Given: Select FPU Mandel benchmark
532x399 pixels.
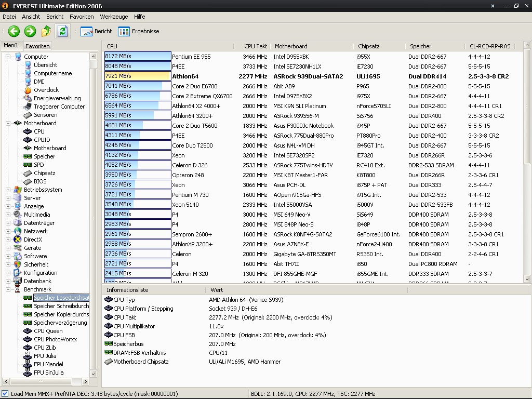Looking at the screenshot, I should [48, 364].
